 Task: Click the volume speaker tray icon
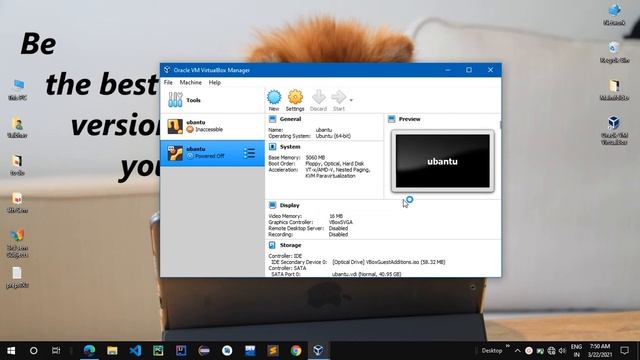coord(562,351)
